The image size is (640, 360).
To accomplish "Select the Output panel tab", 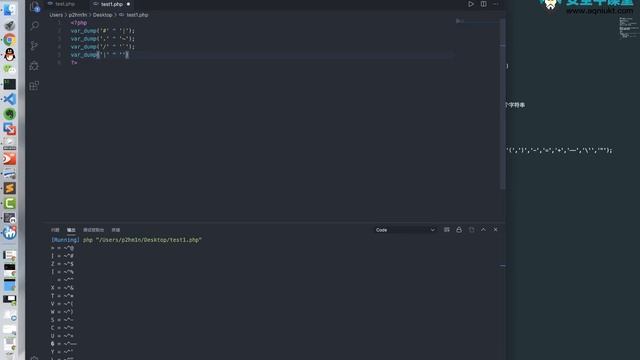I will point(71,230).
